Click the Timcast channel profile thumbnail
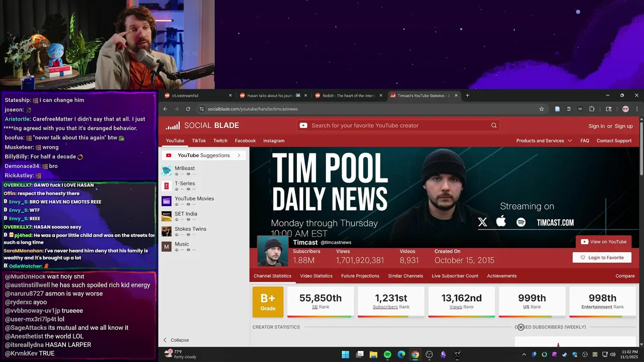The image size is (644, 362). [x=273, y=251]
